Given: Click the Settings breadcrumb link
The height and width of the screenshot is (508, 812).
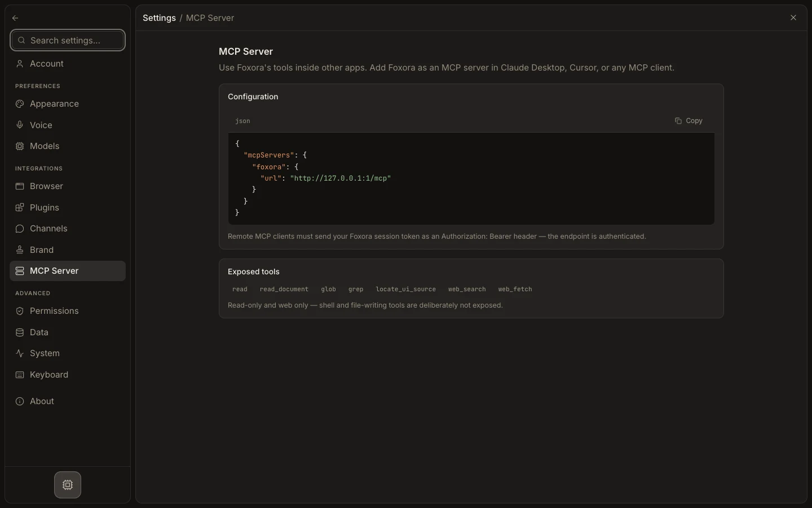Looking at the screenshot, I should (x=160, y=18).
